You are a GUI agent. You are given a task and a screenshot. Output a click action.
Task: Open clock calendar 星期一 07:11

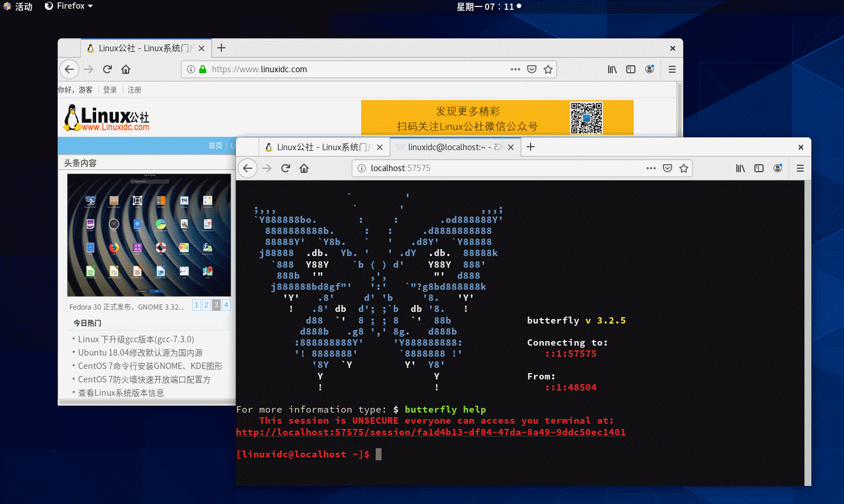[x=488, y=6]
